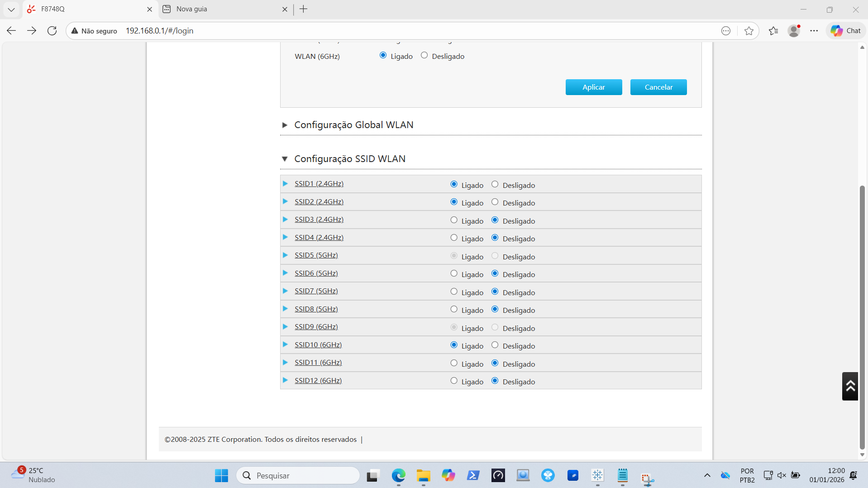Image resolution: width=868 pixels, height=488 pixels.
Task: Open File Explorer from the taskbar
Action: (423, 475)
